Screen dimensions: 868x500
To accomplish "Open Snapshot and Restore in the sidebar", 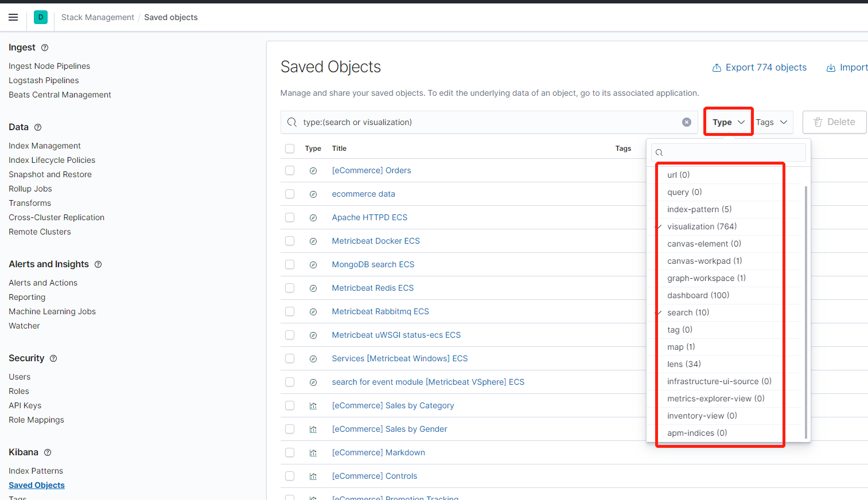I will point(50,174).
